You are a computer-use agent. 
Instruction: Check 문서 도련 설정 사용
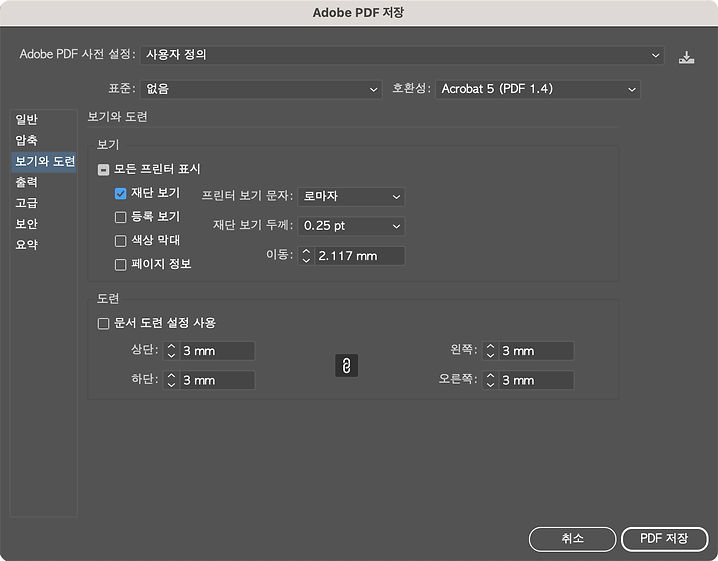click(x=103, y=324)
